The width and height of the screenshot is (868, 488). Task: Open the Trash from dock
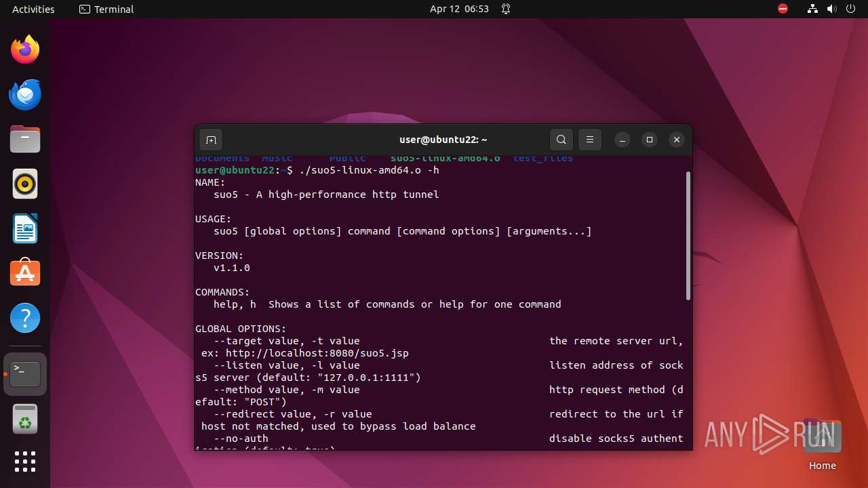click(x=25, y=419)
